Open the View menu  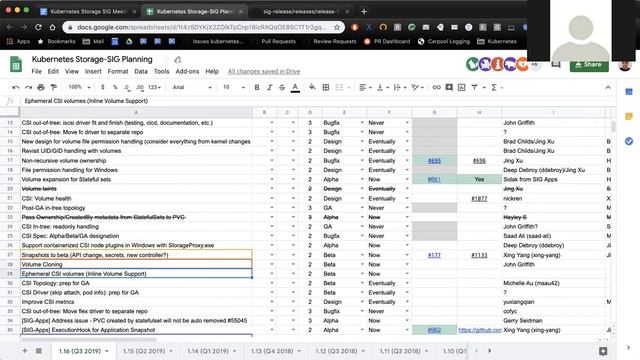pyautogui.click(x=72, y=71)
